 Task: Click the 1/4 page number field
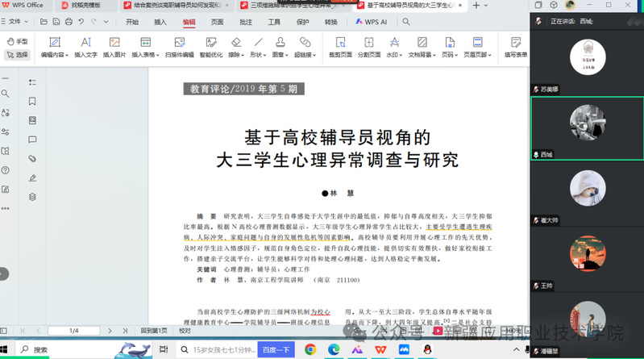click(x=74, y=330)
